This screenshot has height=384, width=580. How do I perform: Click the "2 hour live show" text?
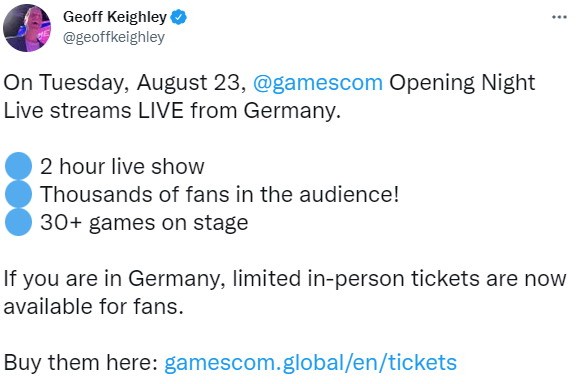pos(122,166)
